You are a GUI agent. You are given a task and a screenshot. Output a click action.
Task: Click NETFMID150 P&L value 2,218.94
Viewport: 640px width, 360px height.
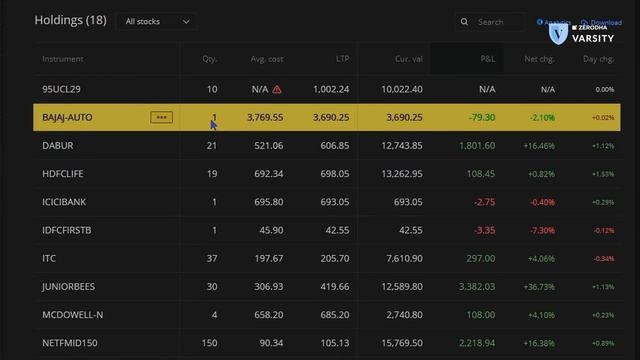tap(477, 343)
